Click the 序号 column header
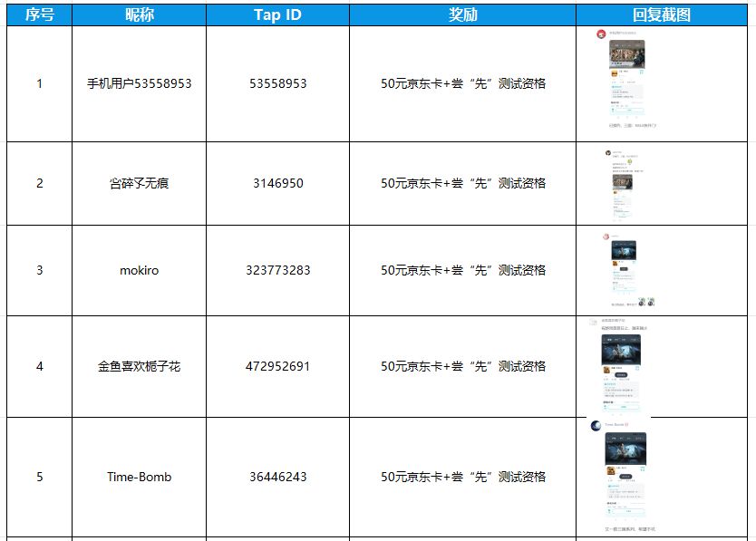The width and height of the screenshot is (756, 541). click(40, 14)
